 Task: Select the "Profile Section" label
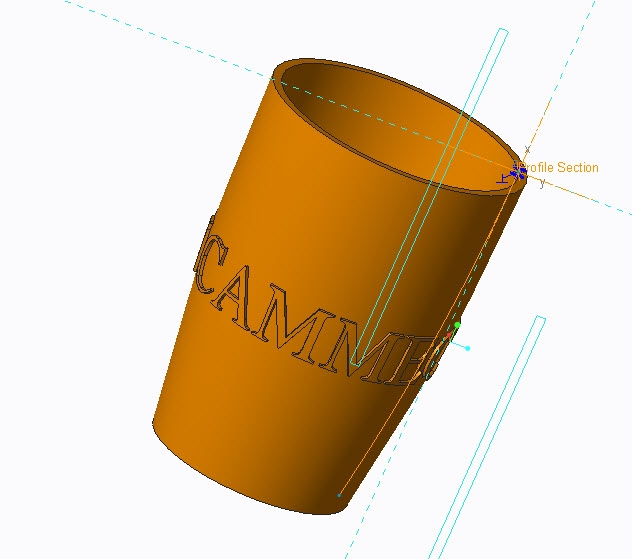tap(559, 168)
